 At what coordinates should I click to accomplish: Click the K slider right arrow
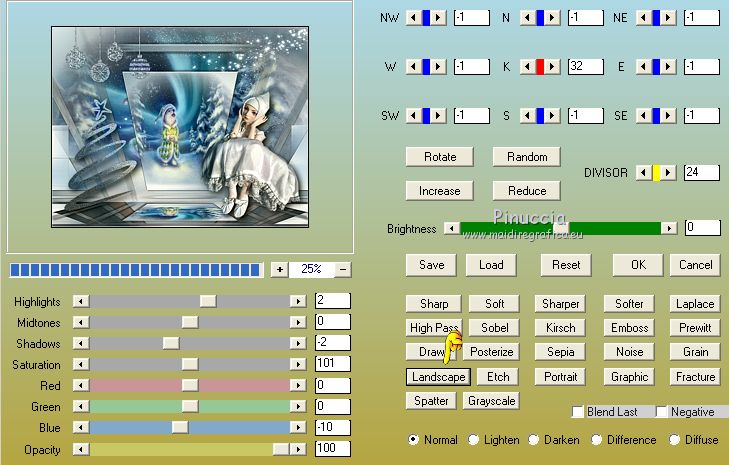pos(552,66)
